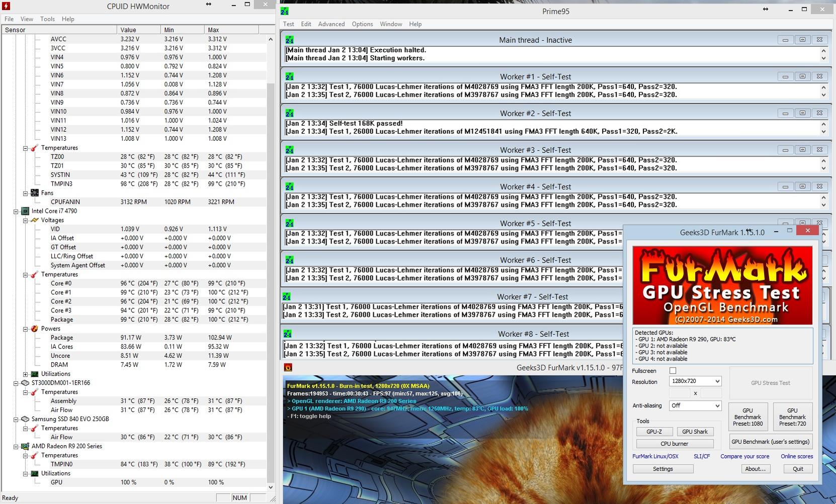Collapse the Fans tree node
The height and width of the screenshot is (504, 836).
click(25, 193)
